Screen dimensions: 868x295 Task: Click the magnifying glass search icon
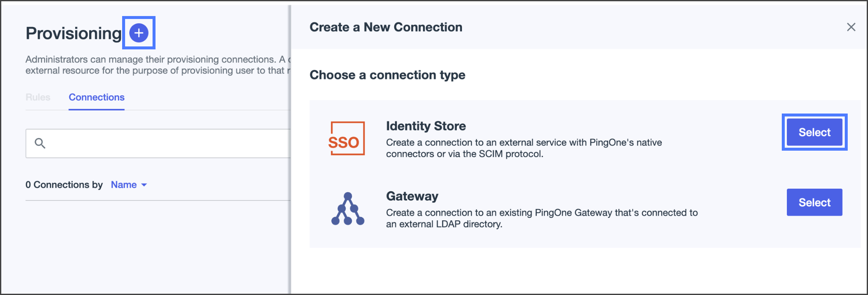tap(40, 143)
